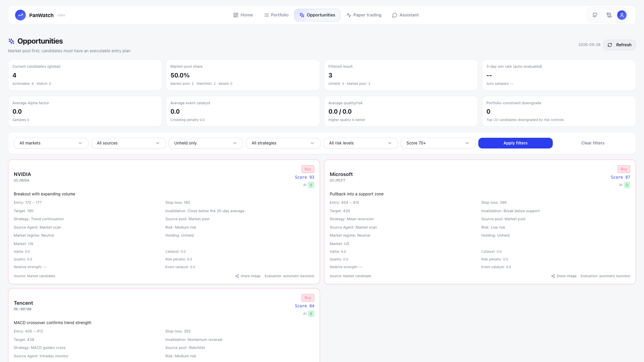Click AI score badge 8 on Tencent

[311, 314]
